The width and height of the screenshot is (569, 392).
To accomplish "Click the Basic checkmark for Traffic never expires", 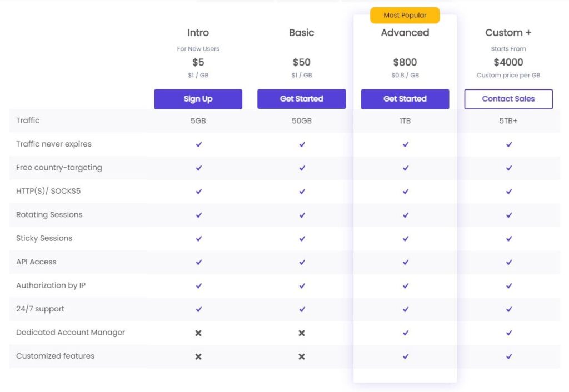I will (x=302, y=144).
